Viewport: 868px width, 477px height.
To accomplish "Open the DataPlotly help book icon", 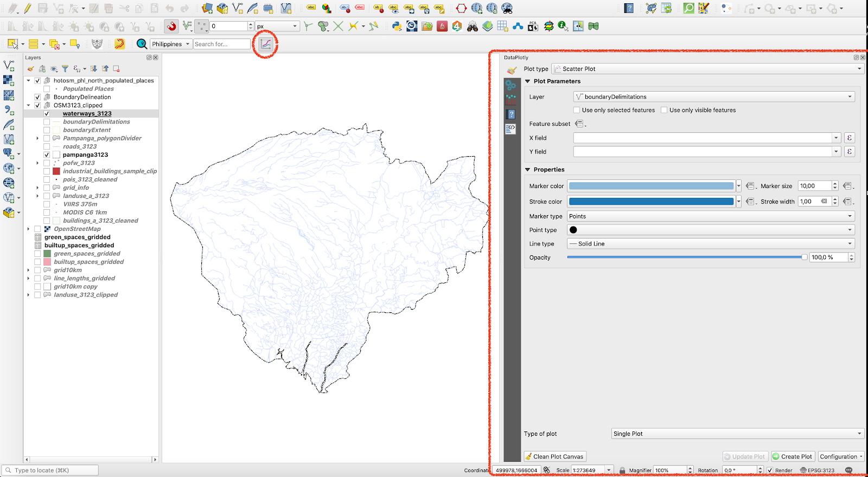I will (x=511, y=114).
